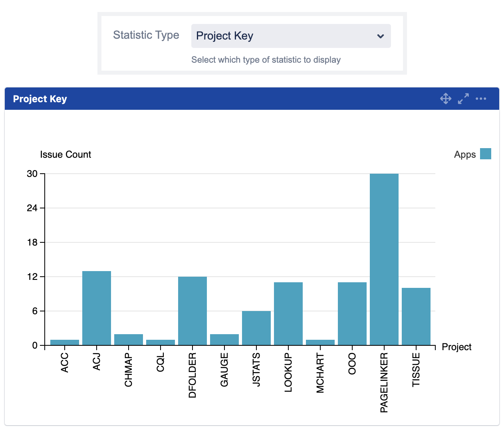Click the Apps legend color swatch
The height and width of the screenshot is (430, 504).
485,154
